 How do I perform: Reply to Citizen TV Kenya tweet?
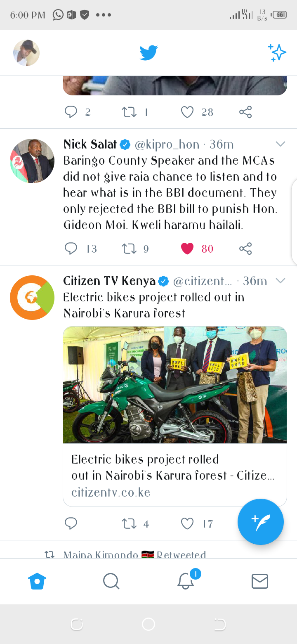point(71,523)
